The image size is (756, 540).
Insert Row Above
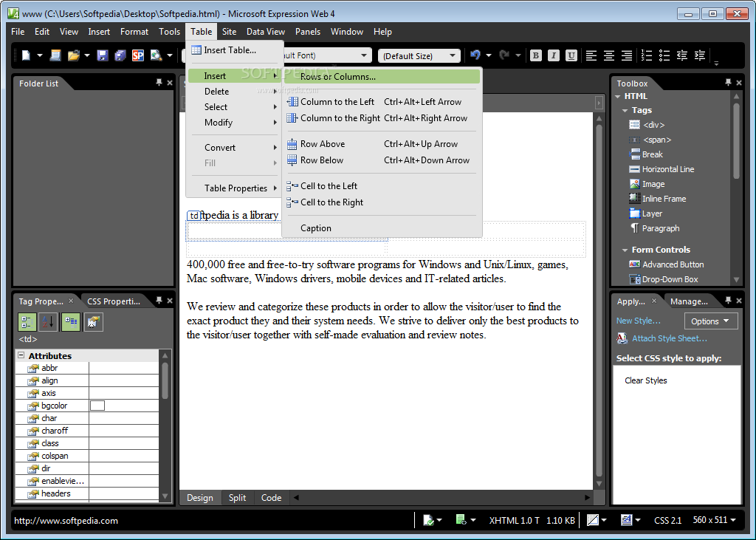[381, 144]
